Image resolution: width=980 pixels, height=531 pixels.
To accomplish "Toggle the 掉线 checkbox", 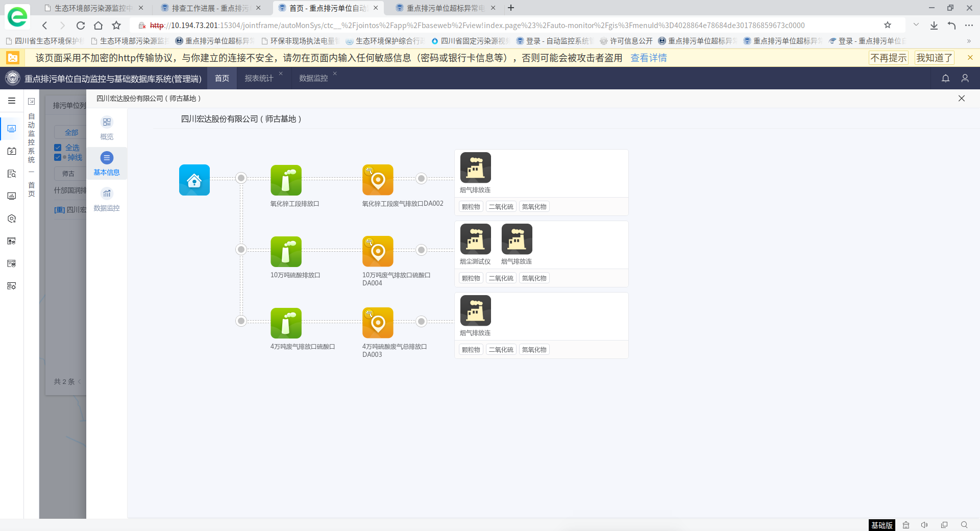I will click(x=58, y=157).
